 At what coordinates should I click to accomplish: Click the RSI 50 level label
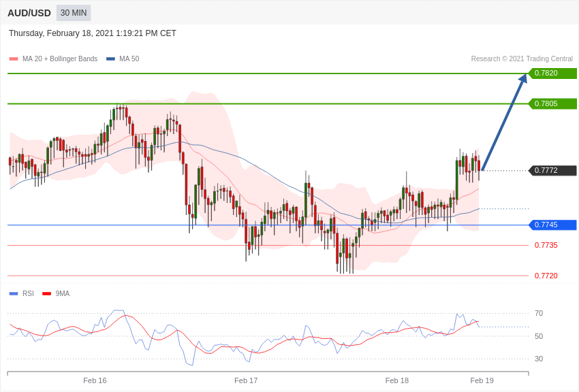[539, 336]
